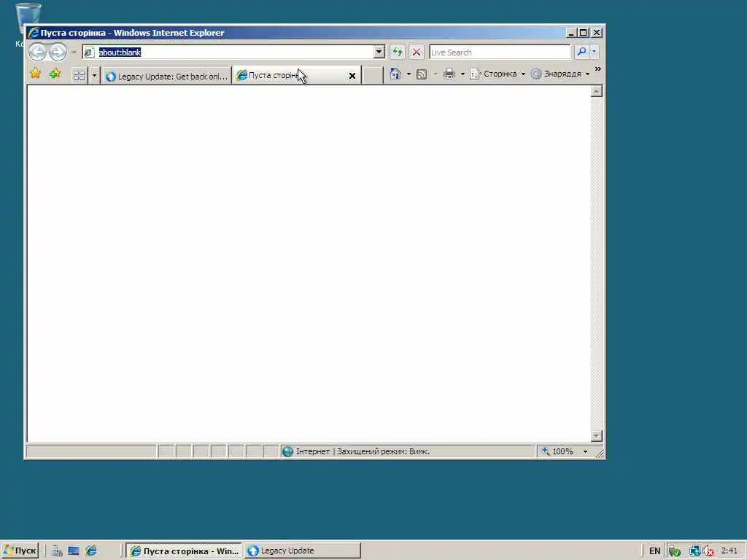
Task: Minimize the Internet Explorer window
Action: (571, 33)
